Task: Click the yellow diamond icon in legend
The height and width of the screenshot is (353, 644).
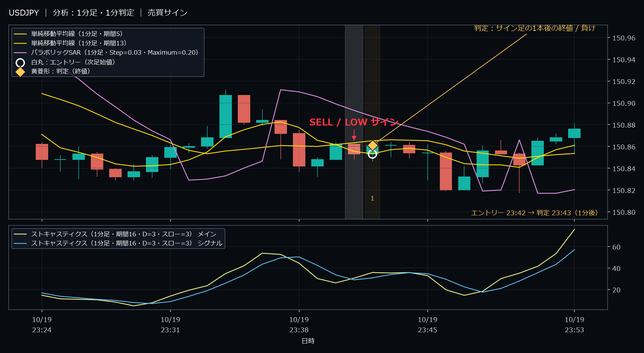Action: tap(20, 72)
